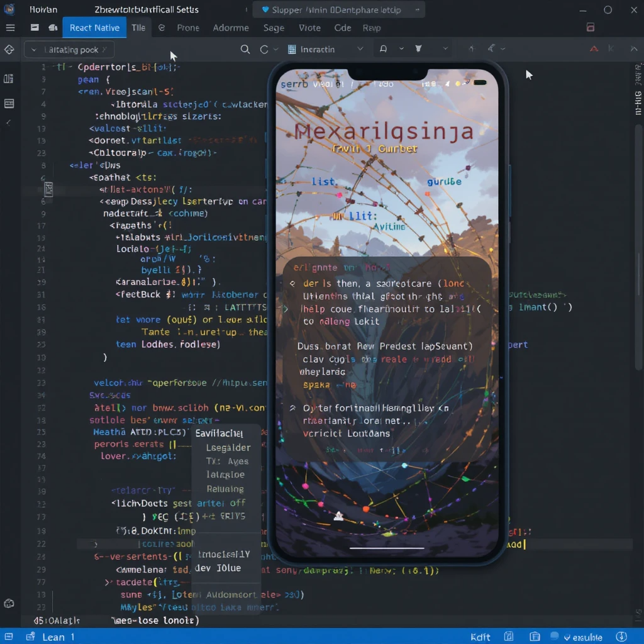The height and width of the screenshot is (644, 644).
Task: Open the library panel icon in left sidebar
Action: [x=9, y=79]
